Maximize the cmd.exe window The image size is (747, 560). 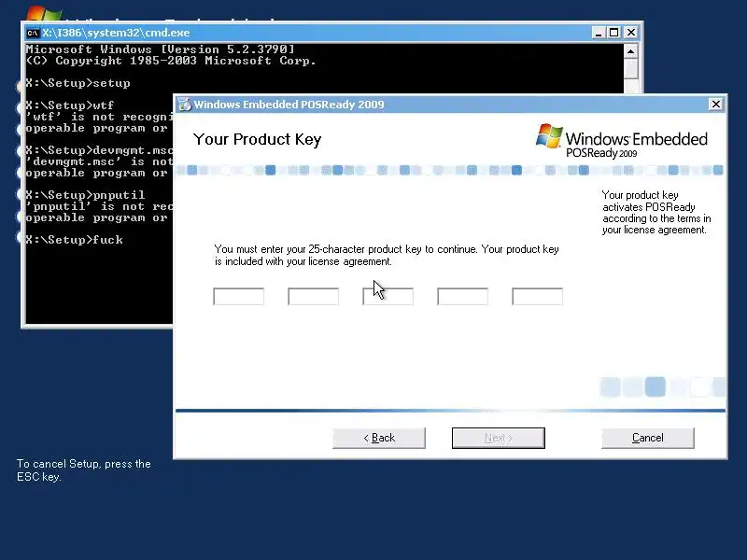coord(614,33)
